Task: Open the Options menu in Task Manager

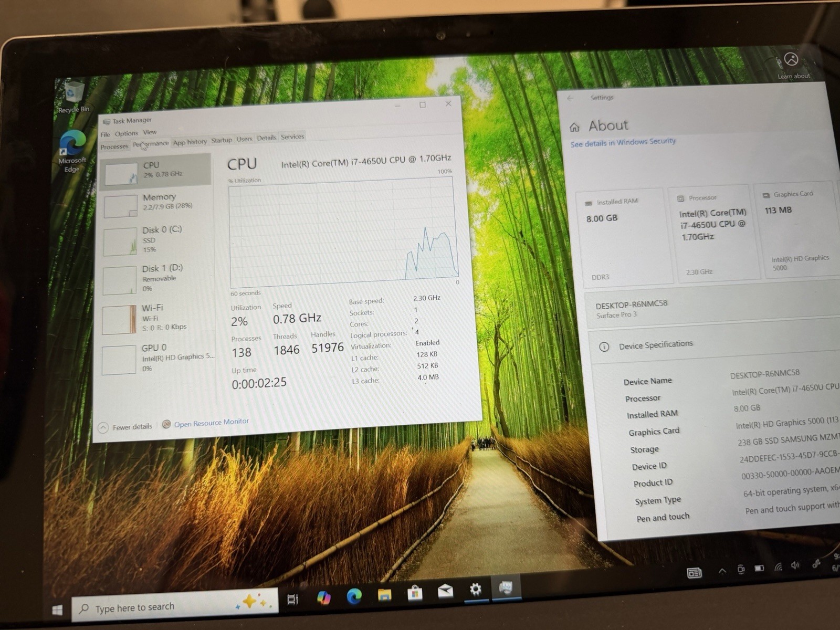Action: pos(127,133)
